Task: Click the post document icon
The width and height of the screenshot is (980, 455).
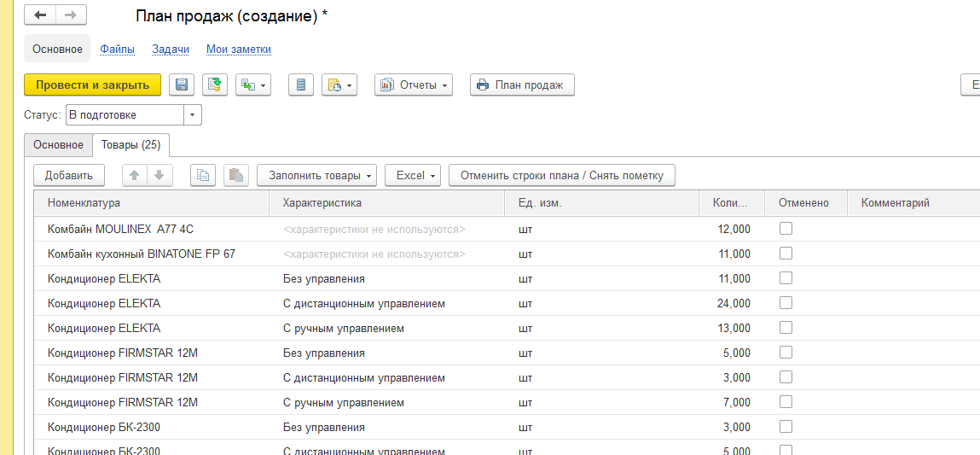Action: tap(215, 85)
